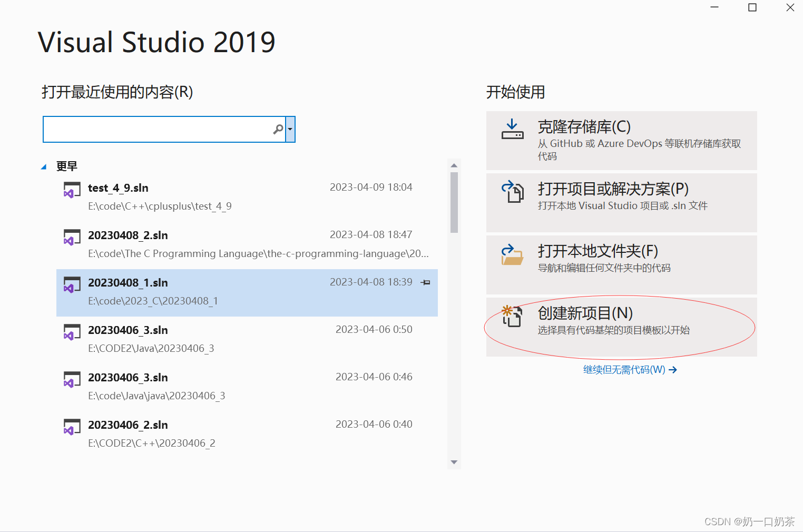Click the solution icon beside 20230406_2.sln
Viewport: 803px width, 532px height.
tap(72, 427)
